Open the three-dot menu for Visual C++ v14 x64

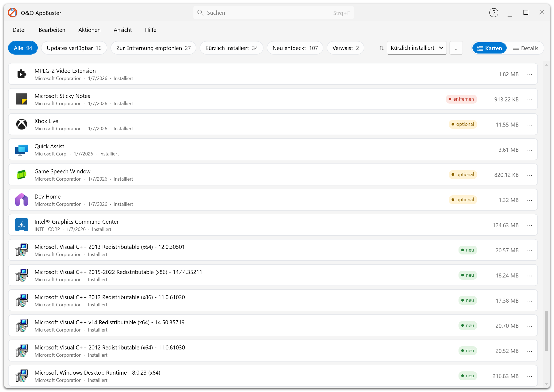point(529,326)
